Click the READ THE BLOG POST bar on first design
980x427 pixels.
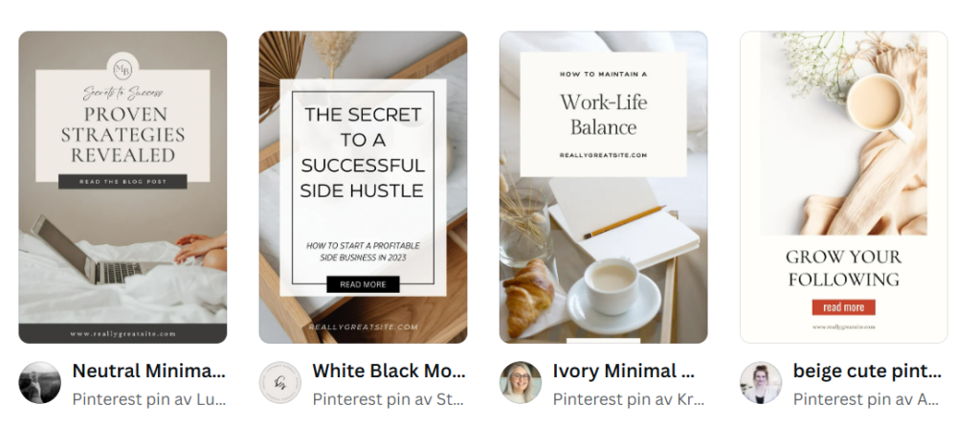pyautogui.click(x=122, y=181)
